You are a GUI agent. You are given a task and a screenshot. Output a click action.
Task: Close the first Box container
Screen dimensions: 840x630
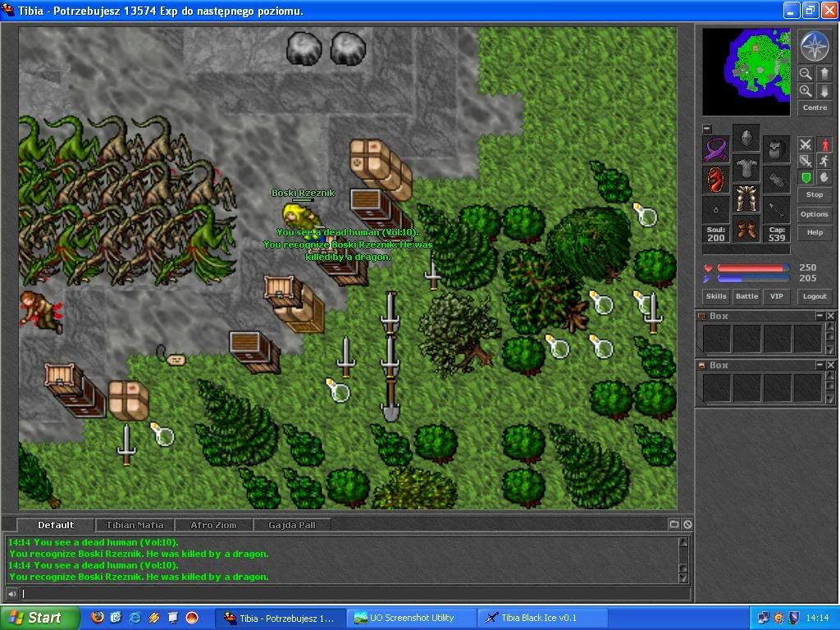pyautogui.click(x=830, y=316)
